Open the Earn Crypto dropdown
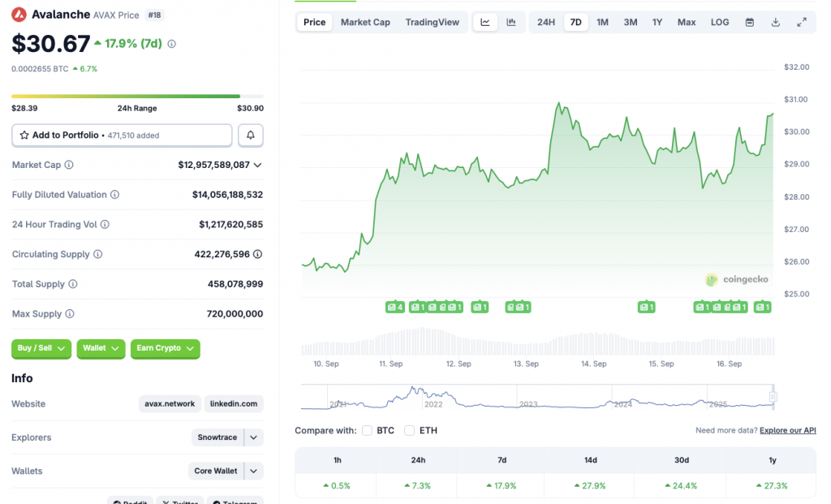 coord(166,349)
